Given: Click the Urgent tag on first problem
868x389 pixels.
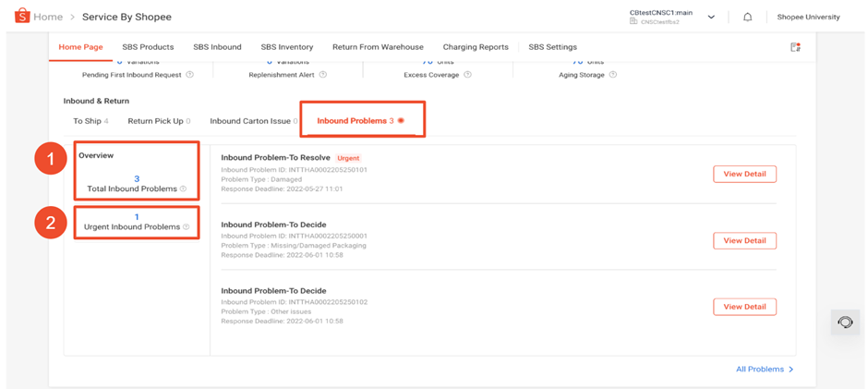Looking at the screenshot, I should coord(349,158).
